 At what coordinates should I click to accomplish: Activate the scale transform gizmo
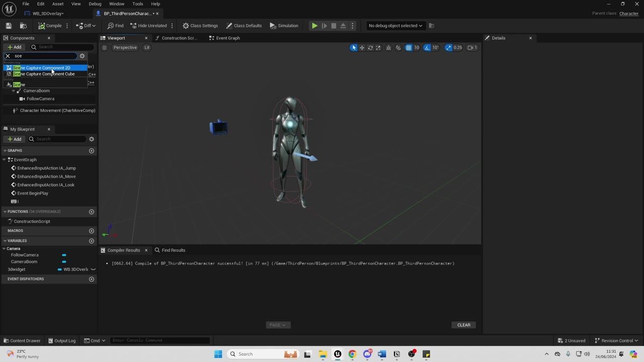coord(378,48)
